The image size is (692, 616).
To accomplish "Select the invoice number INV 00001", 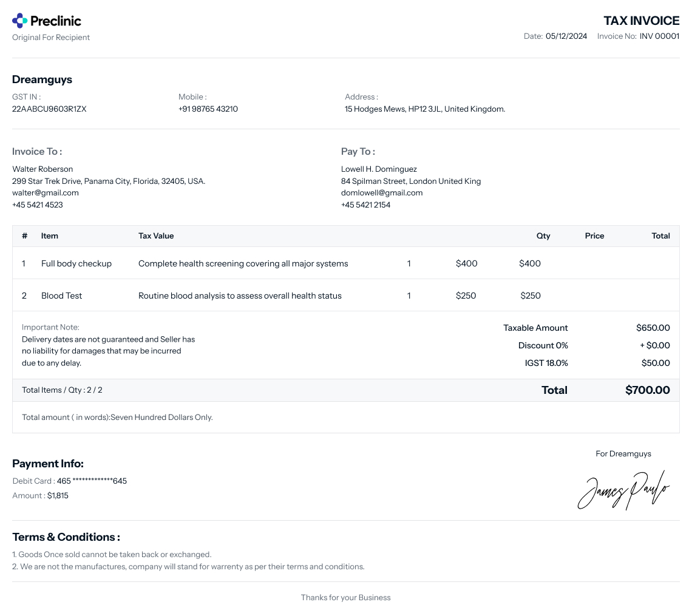I will pyautogui.click(x=659, y=36).
